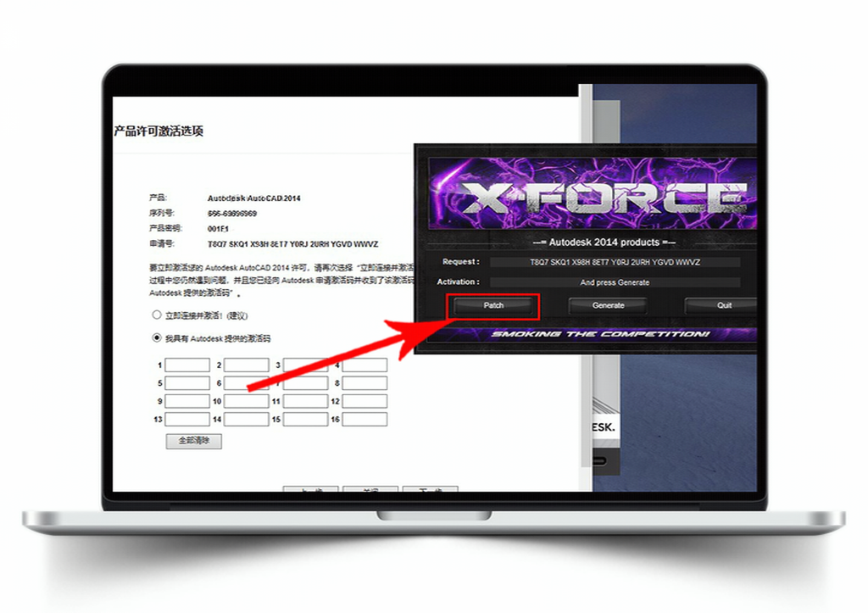The image size is (868, 613).
Task: Click the Generate button in X-Force
Action: coord(608,306)
